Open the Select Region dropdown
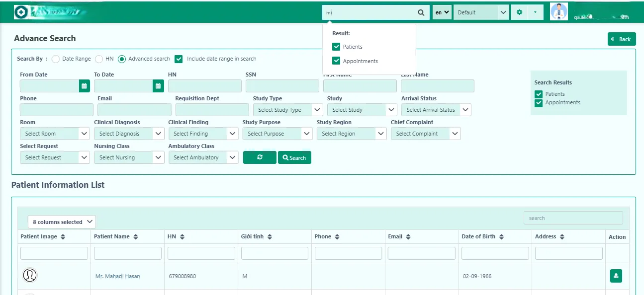Screen dimensions: 644x295 tap(352, 134)
